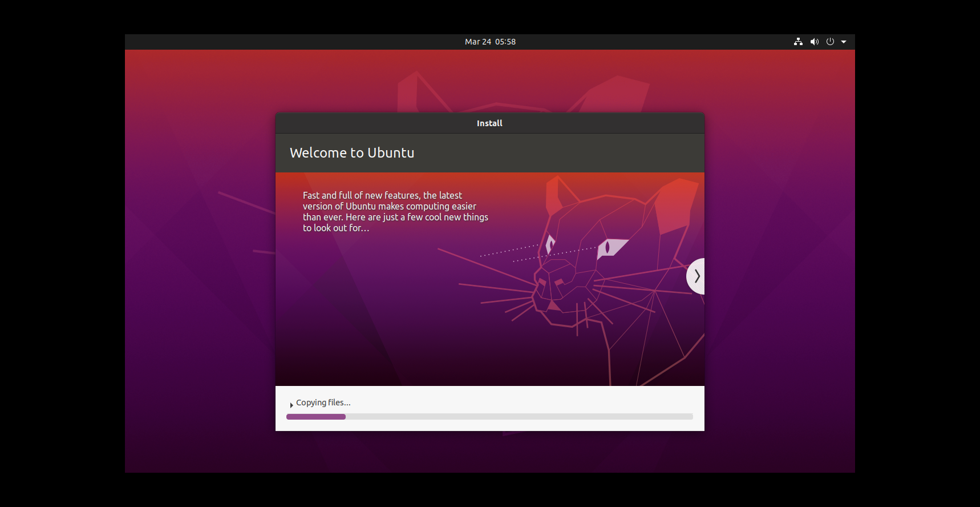
Task: Click the Welcome to Ubuntu heading
Action: coord(352,153)
